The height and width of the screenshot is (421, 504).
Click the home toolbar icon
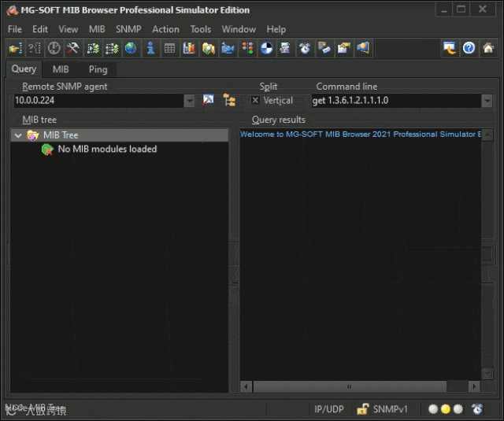point(488,48)
